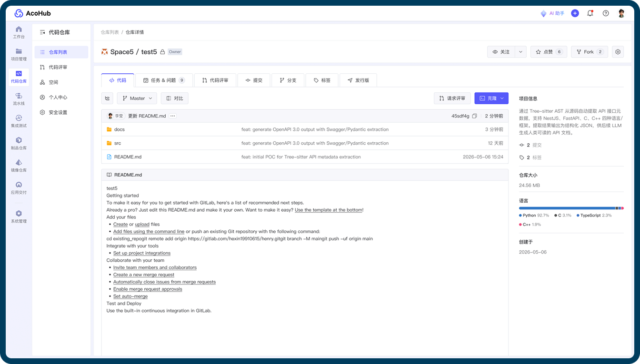
Task: Switch to the 任务 & 问题 tab
Action: 164,80
